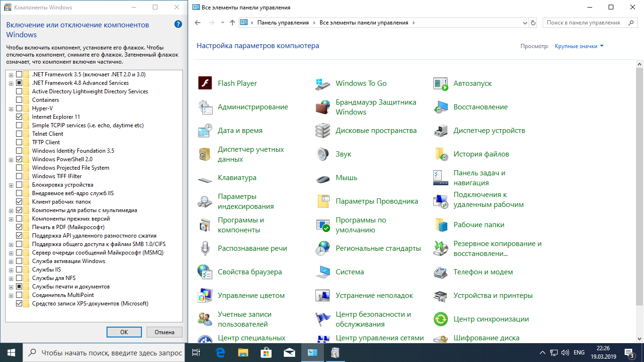Check the Containers checkbox
Viewport: 644px width, 362px height.
[x=19, y=100]
